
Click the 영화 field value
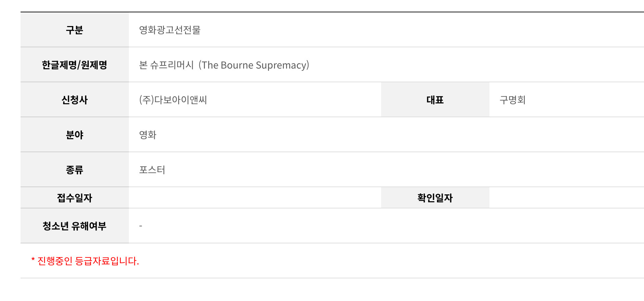click(148, 135)
